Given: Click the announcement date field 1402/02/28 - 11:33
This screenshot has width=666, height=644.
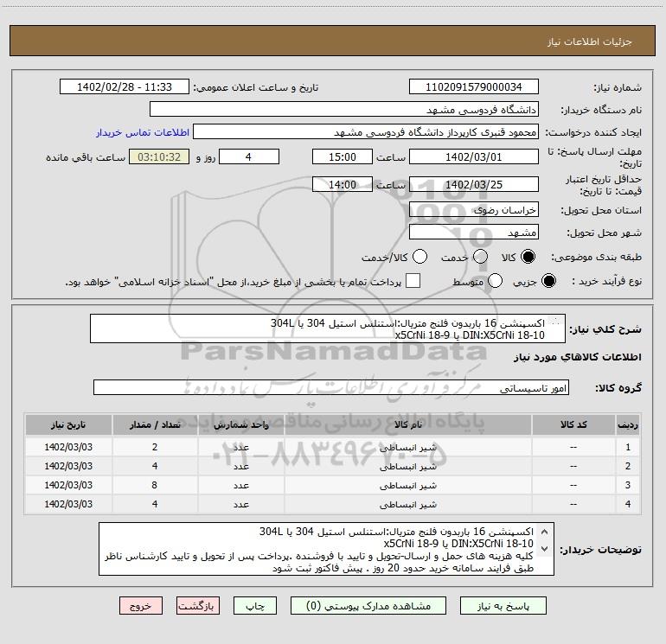Looking at the screenshot, I should click(125, 87).
